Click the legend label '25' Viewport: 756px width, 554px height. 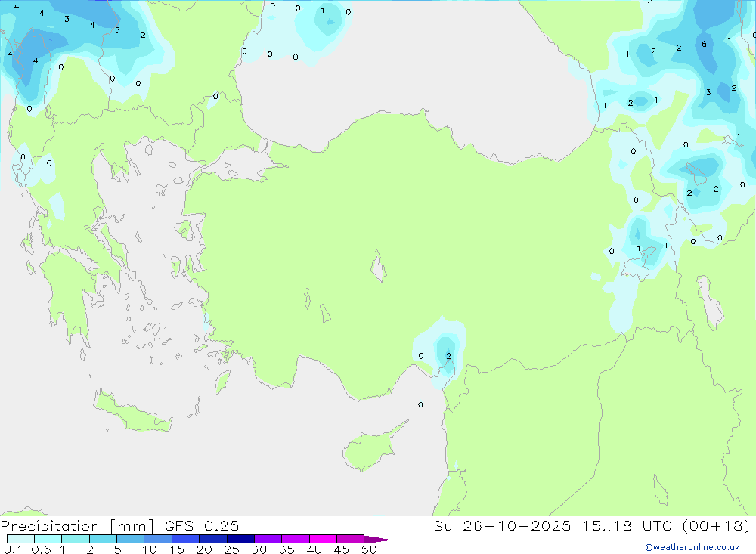coord(231,549)
